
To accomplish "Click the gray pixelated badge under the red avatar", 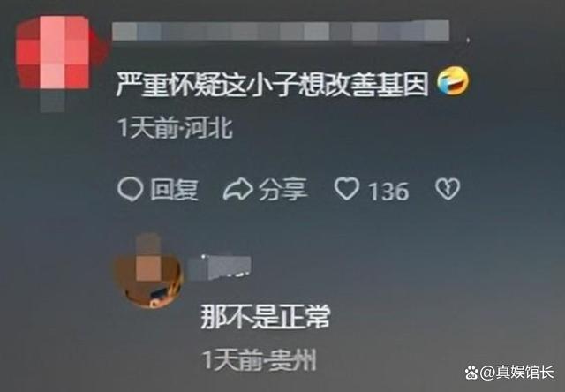I will 53,102.
